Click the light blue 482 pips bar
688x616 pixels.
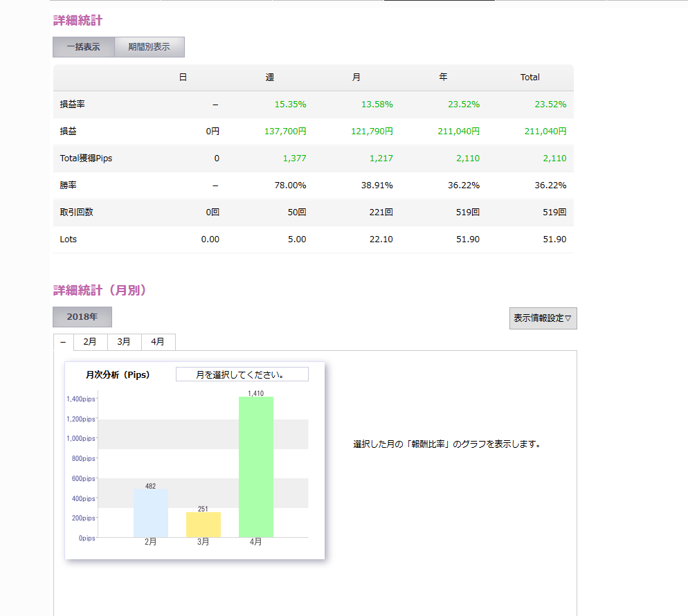[x=151, y=513]
